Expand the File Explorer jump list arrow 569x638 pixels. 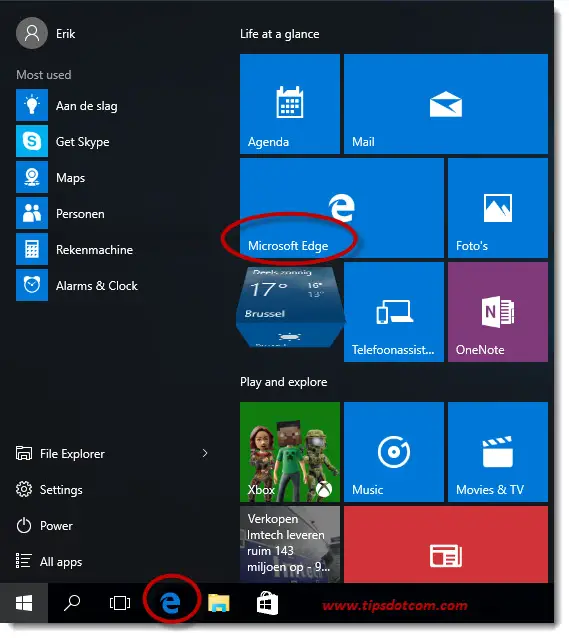tap(205, 453)
